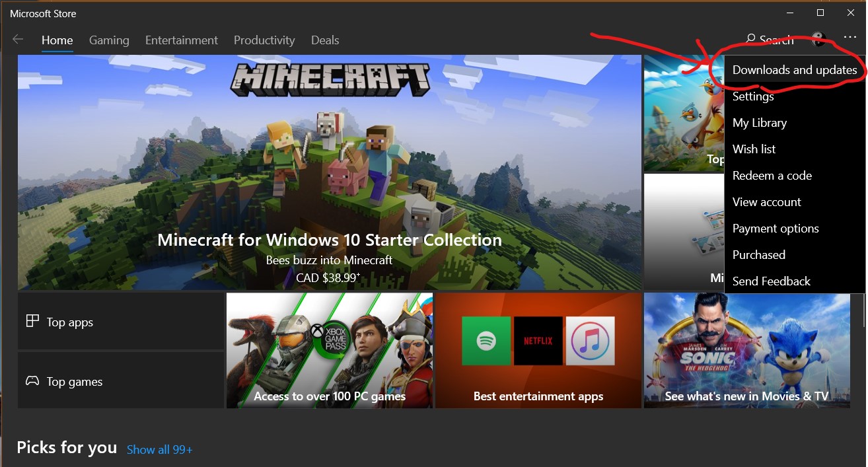
Task: Open the user profile avatar
Action: click(x=819, y=40)
